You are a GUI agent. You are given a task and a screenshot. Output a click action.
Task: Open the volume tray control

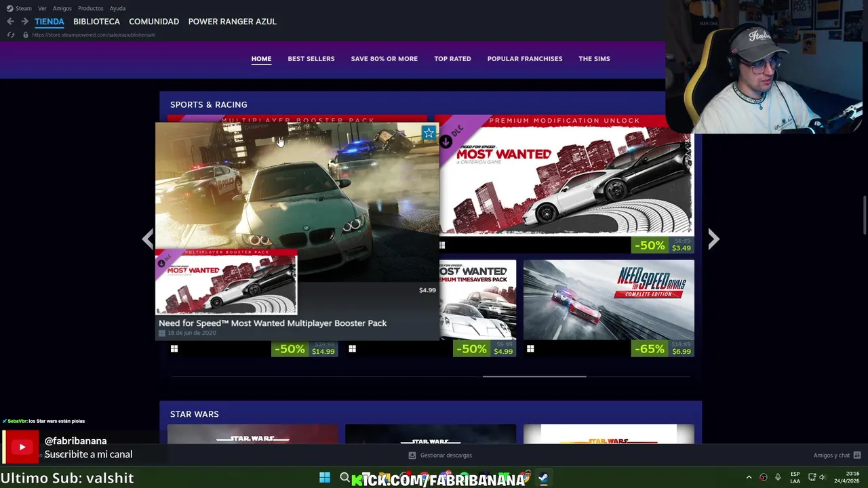(x=822, y=478)
